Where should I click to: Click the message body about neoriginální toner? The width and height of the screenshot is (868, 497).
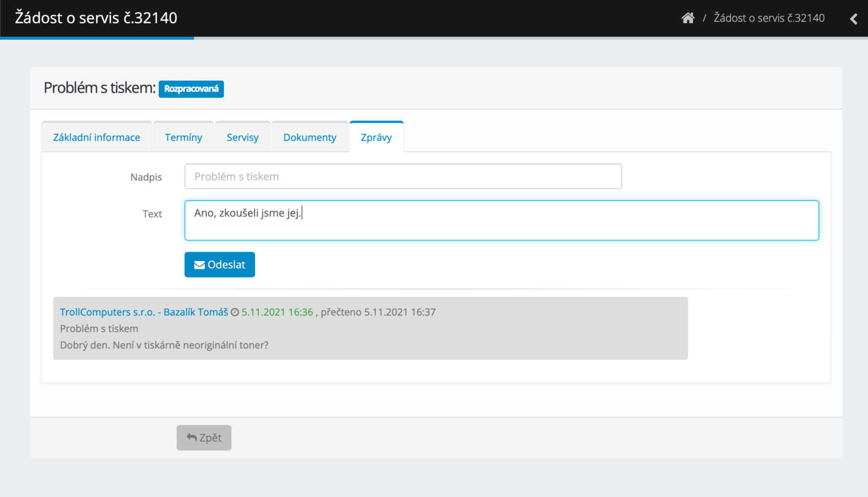[164, 345]
